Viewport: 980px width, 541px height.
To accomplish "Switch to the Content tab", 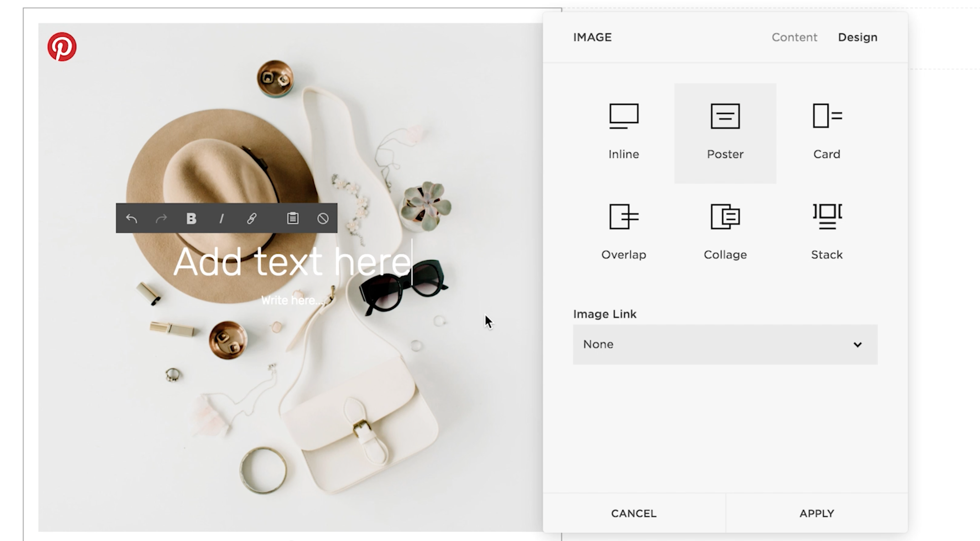I will [794, 37].
